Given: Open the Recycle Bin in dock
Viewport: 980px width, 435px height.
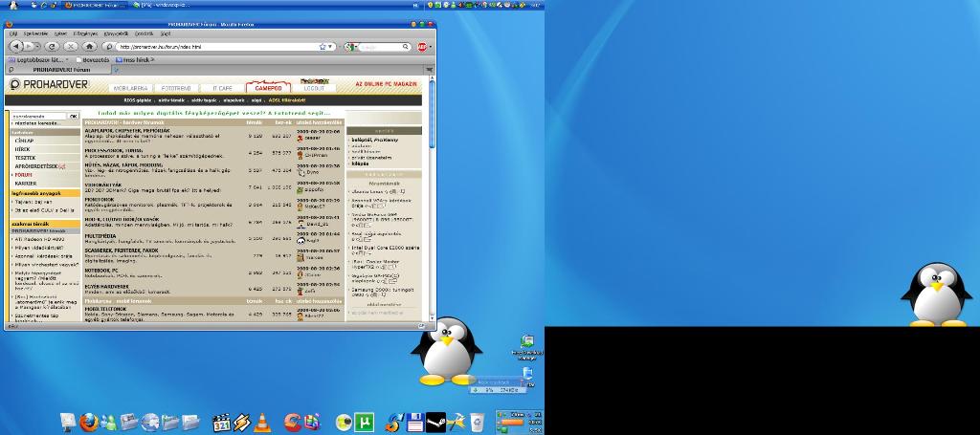Looking at the screenshot, I should [477, 423].
